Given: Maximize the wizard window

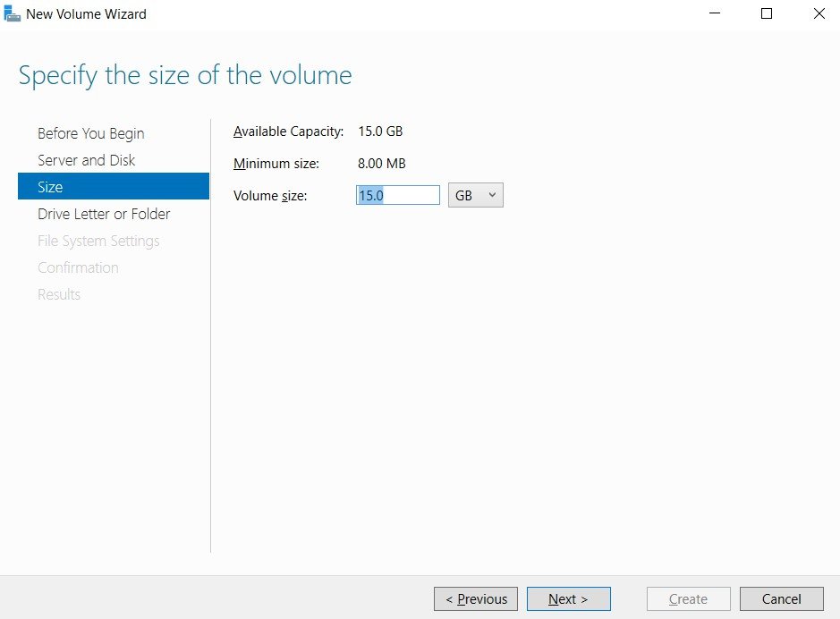Looking at the screenshot, I should 767,13.
